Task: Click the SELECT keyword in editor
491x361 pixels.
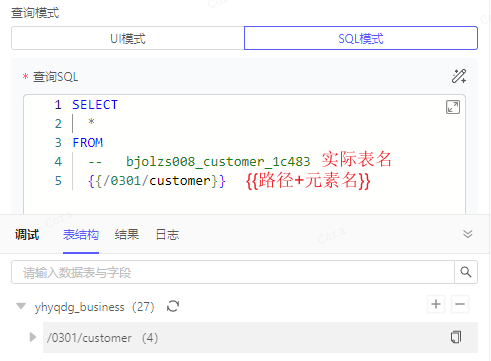Action: tap(95, 105)
